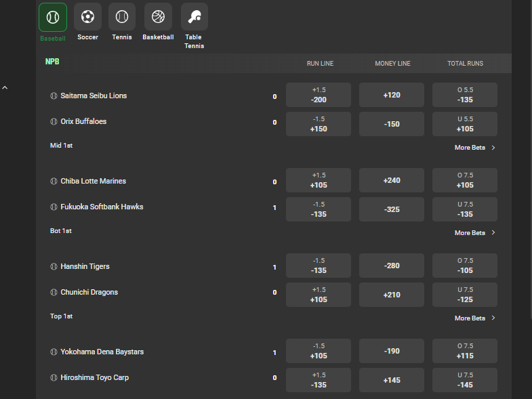
Task: Bet Under 7.5 at -135, Hawks game
Action: pyautogui.click(x=465, y=209)
